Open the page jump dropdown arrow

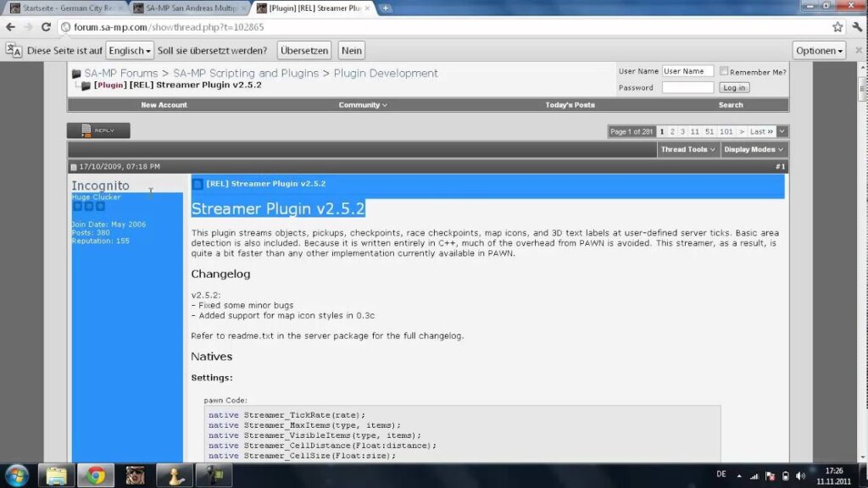[x=782, y=131]
